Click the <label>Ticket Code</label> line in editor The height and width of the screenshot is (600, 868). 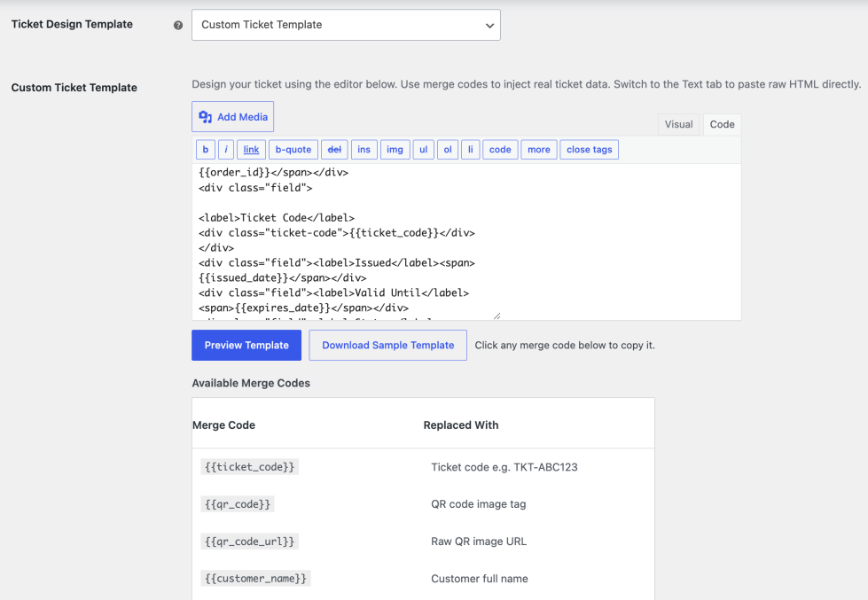pyautogui.click(x=277, y=217)
